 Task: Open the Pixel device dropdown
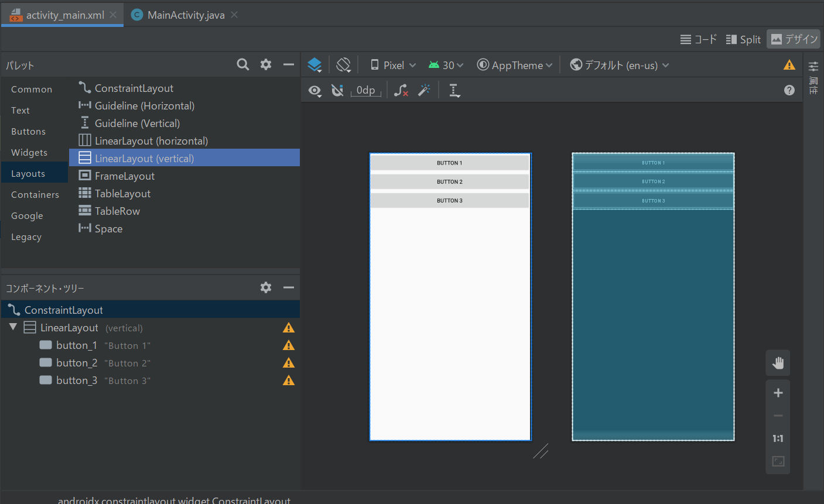point(393,65)
